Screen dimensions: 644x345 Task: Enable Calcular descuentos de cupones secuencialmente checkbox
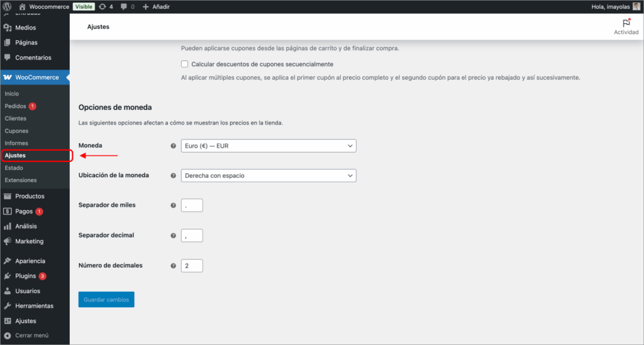(x=185, y=64)
